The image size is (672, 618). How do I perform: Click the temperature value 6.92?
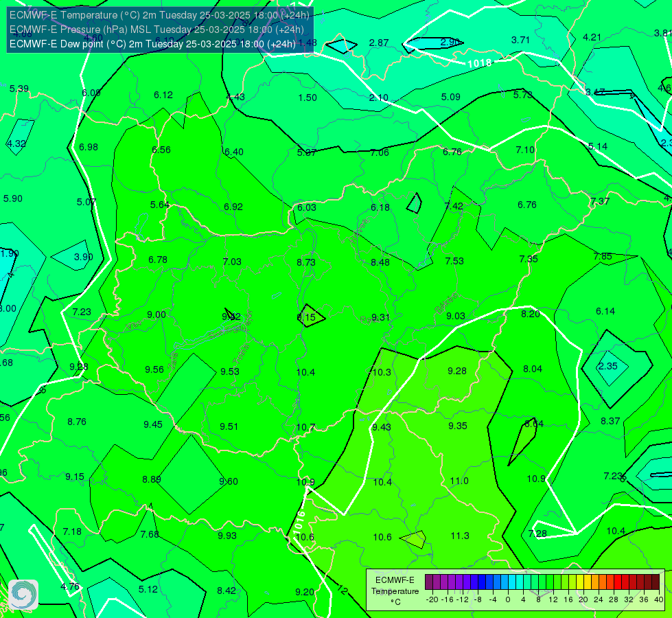tap(233, 207)
